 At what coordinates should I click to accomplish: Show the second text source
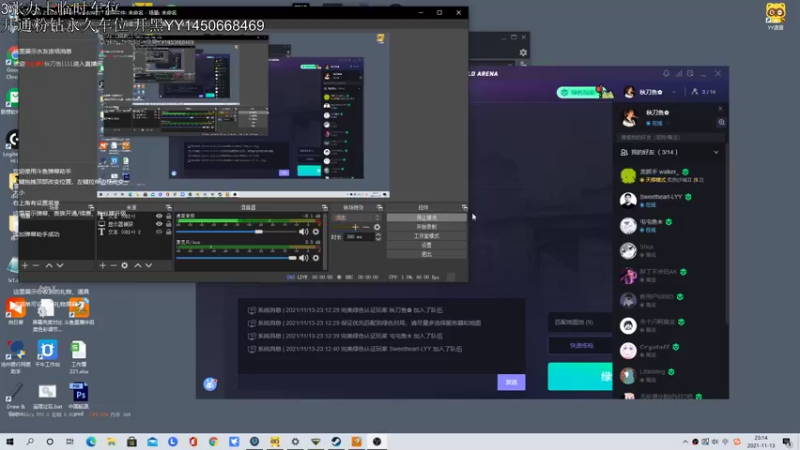(x=159, y=232)
